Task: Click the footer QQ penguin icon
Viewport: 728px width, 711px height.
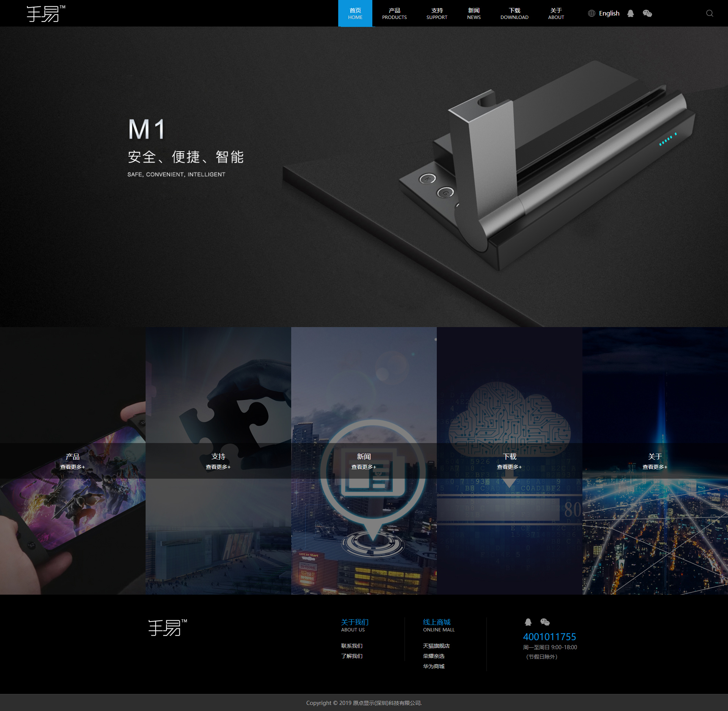Action: pos(528,622)
